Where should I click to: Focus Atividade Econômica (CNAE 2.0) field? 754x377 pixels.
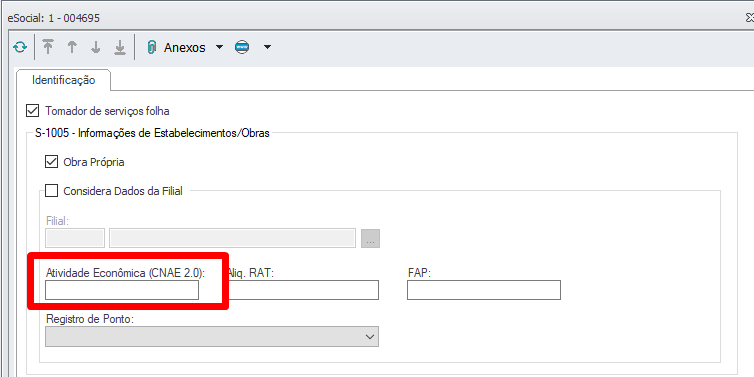122,290
